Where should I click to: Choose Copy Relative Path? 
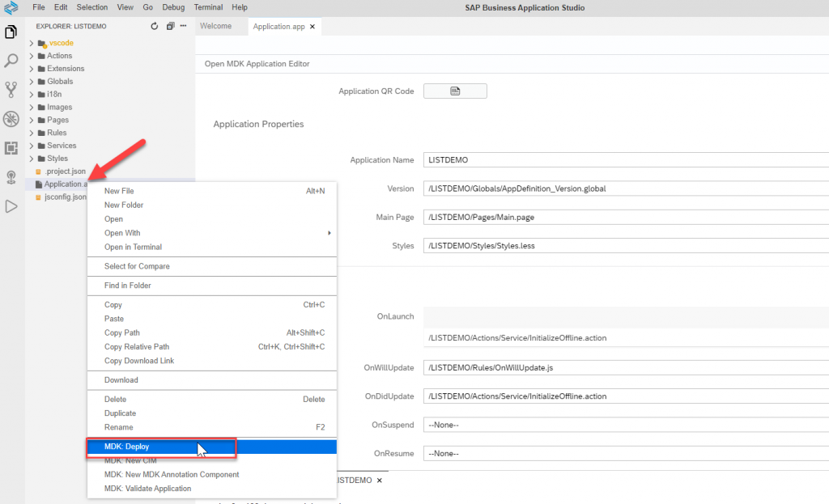(x=212, y=346)
